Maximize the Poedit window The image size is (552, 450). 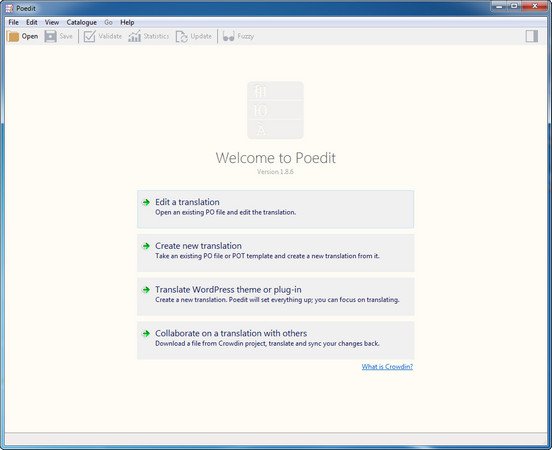tap(514, 6)
